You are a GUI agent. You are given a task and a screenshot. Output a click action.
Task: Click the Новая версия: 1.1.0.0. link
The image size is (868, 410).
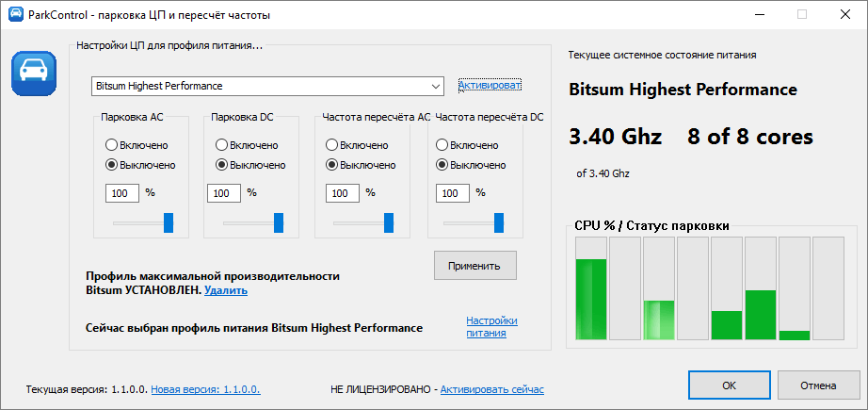click(206, 389)
